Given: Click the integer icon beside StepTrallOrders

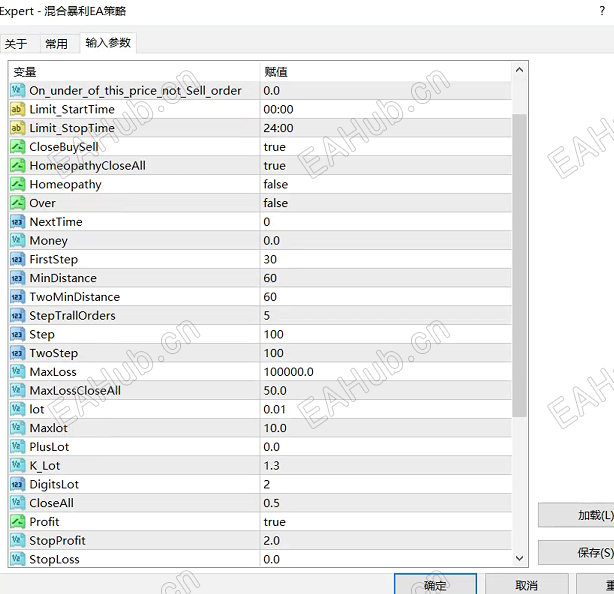Looking at the screenshot, I should click(x=17, y=316).
